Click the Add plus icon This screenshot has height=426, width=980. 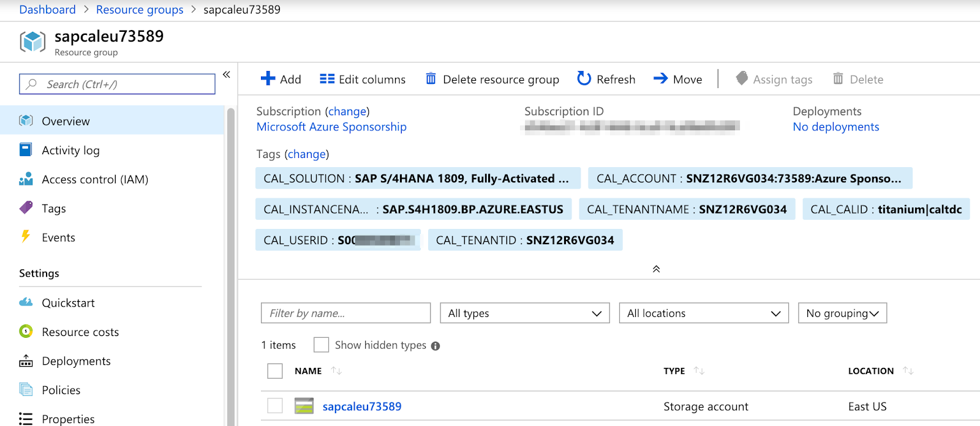point(268,78)
